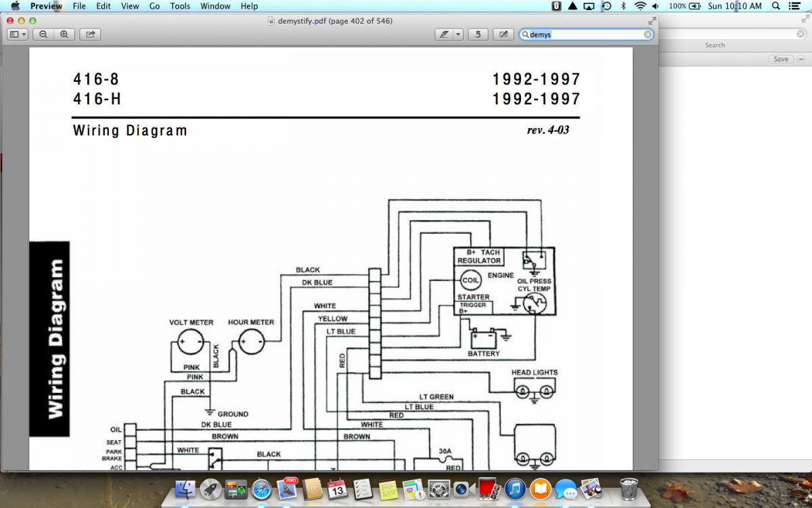Open the File menu
Viewport: 812px width, 508px height.
[79, 6]
